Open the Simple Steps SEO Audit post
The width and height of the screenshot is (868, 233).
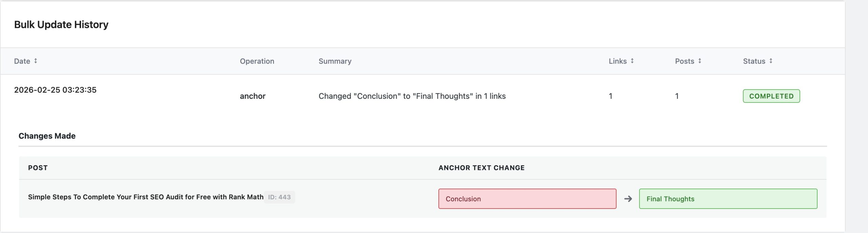click(x=145, y=197)
